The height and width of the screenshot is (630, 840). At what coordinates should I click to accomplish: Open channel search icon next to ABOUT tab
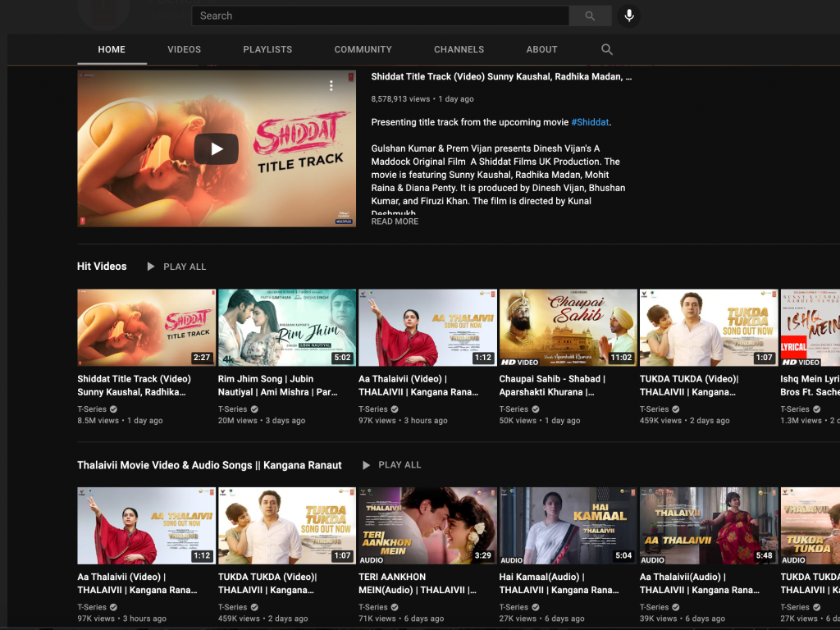pos(606,49)
